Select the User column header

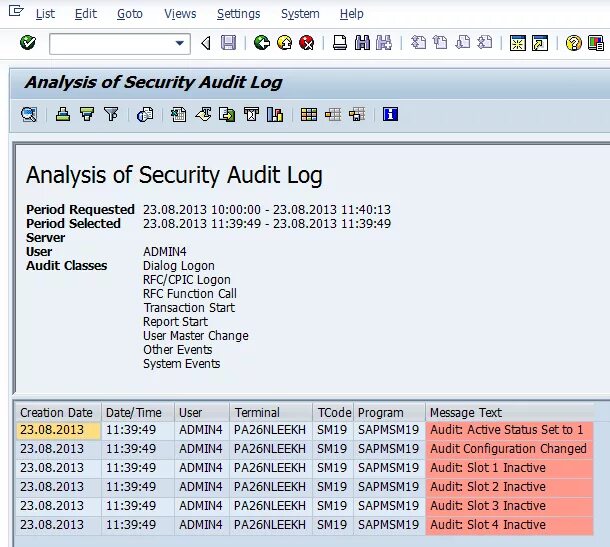click(202, 412)
